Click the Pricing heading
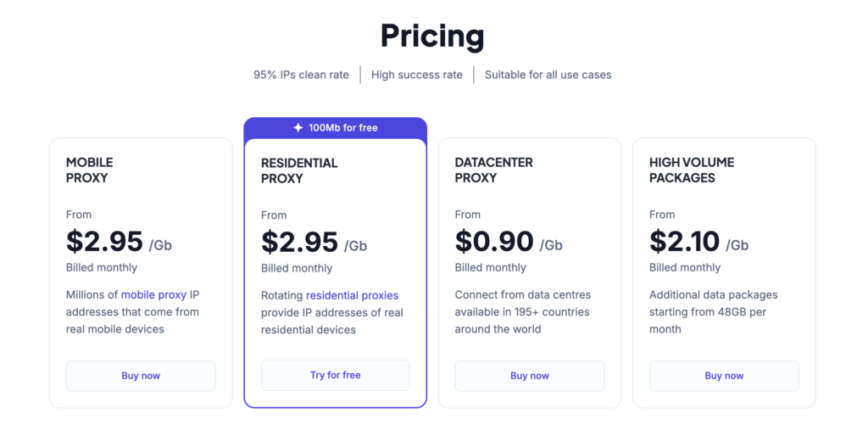 click(x=432, y=36)
